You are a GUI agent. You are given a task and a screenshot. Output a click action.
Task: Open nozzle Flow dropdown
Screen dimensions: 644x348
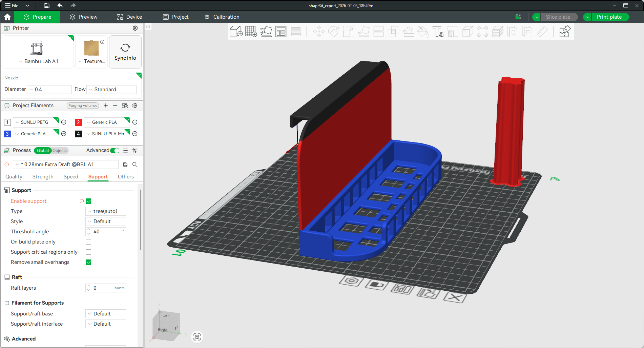click(x=112, y=90)
